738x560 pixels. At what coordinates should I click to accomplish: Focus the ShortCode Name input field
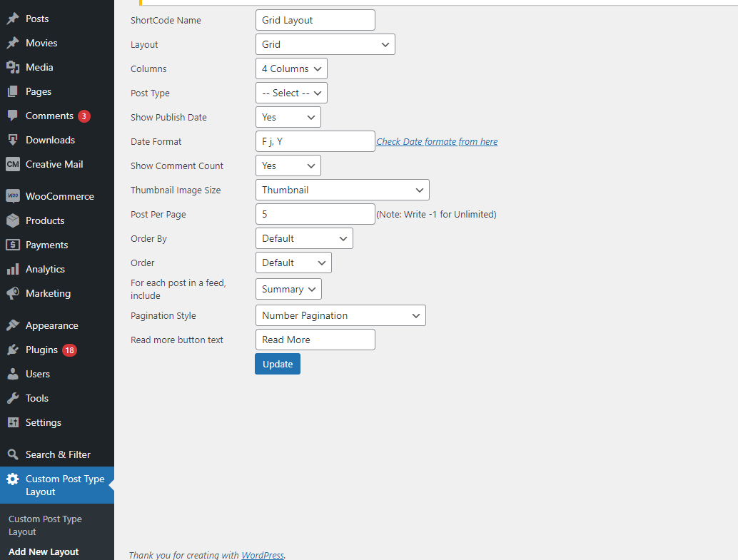315,20
